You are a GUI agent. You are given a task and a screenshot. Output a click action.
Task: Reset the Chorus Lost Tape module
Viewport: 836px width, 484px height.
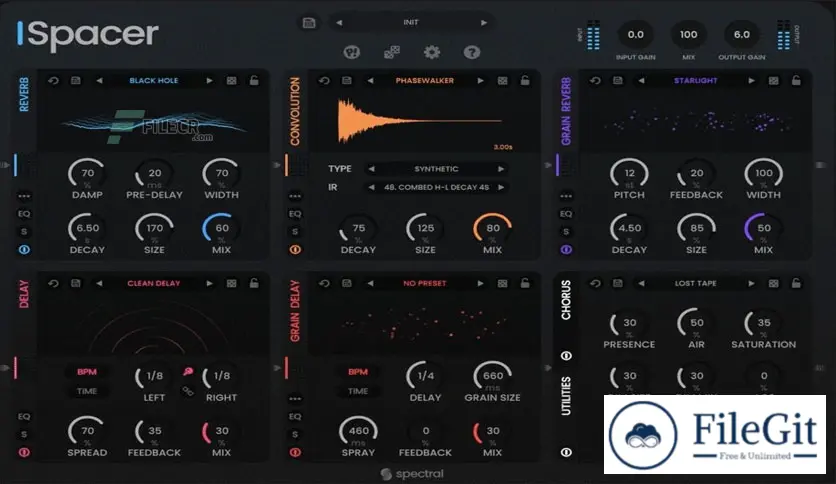click(x=595, y=284)
